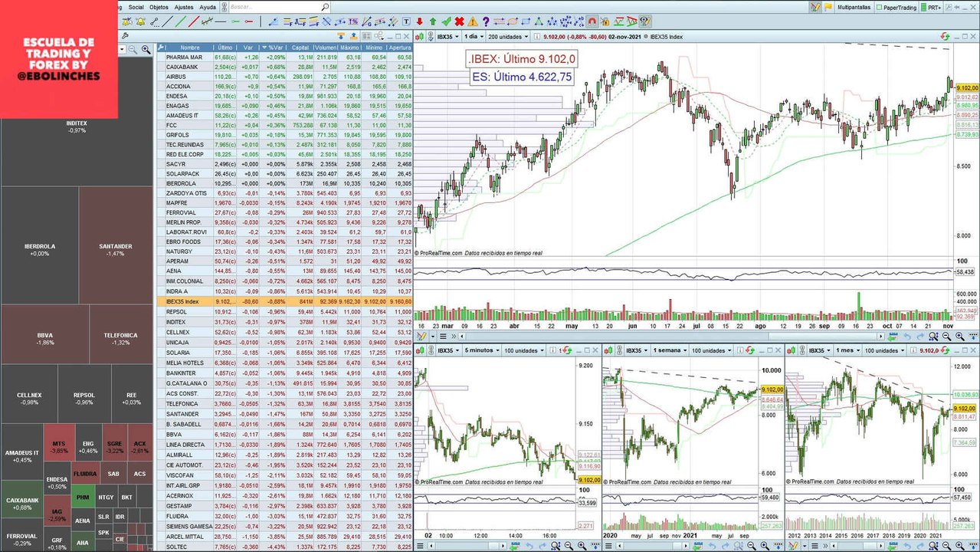
Task: Sort the list by the Nombre column header
Action: pyautogui.click(x=190, y=47)
